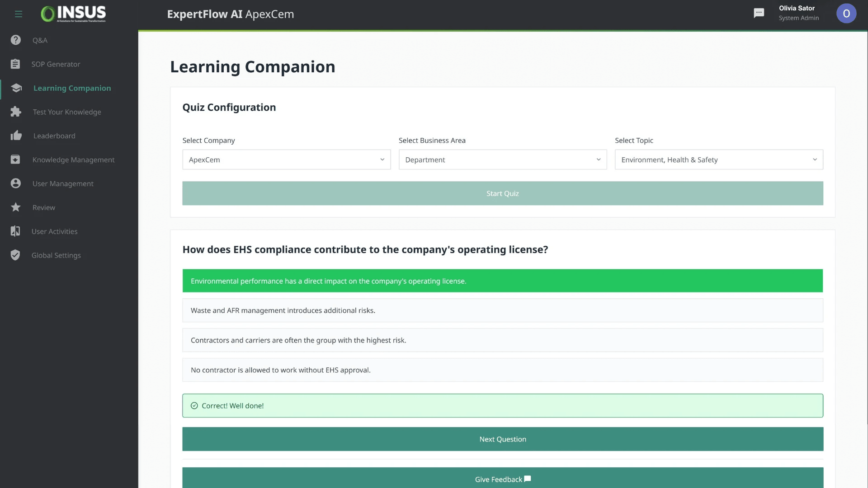Click the Next Question button
This screenshot has height=488, width=868.
coord(503,439)
